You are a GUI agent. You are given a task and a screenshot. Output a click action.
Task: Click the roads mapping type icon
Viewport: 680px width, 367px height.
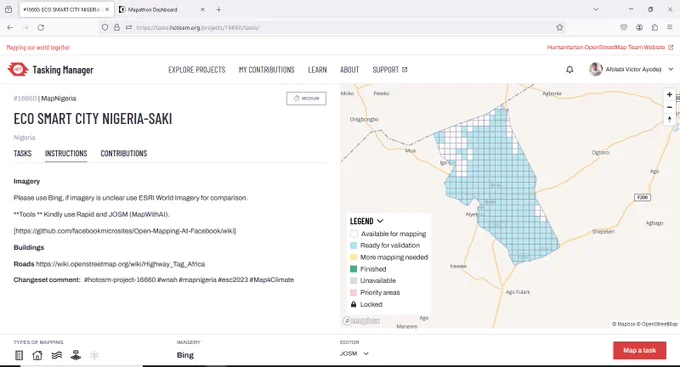[19, 355]
